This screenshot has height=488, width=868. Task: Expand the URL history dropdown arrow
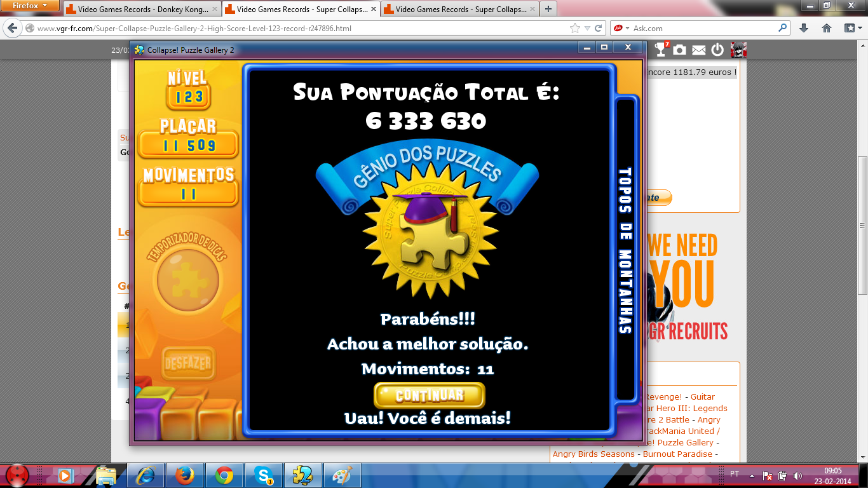[x=587, y=28]
